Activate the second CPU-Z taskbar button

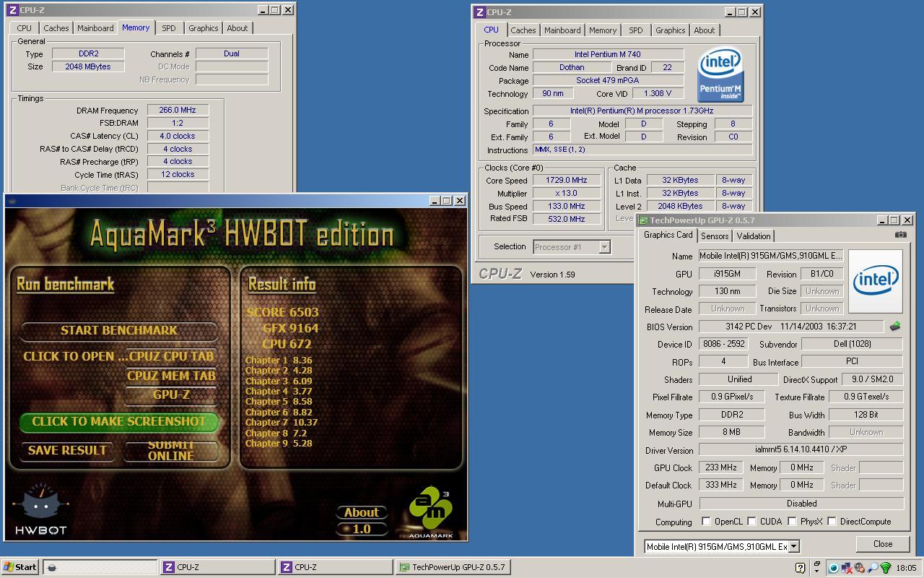(x=336, y=567)
